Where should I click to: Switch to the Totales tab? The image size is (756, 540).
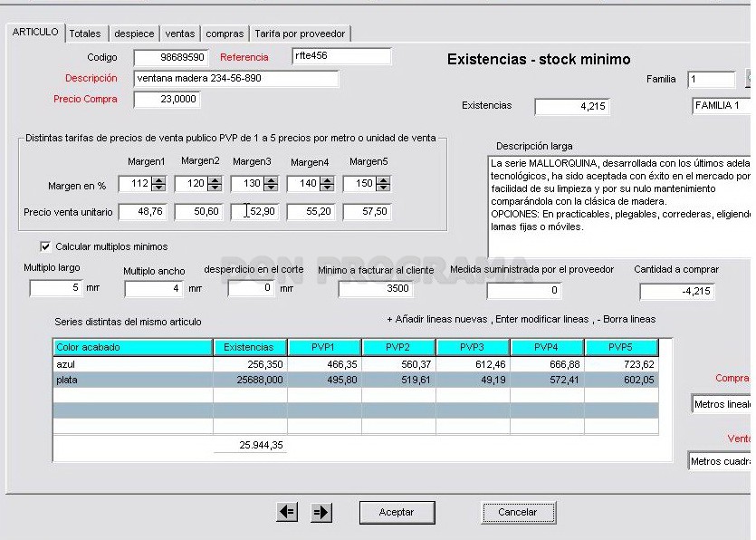pyautogui.click(x=85, y=34)
